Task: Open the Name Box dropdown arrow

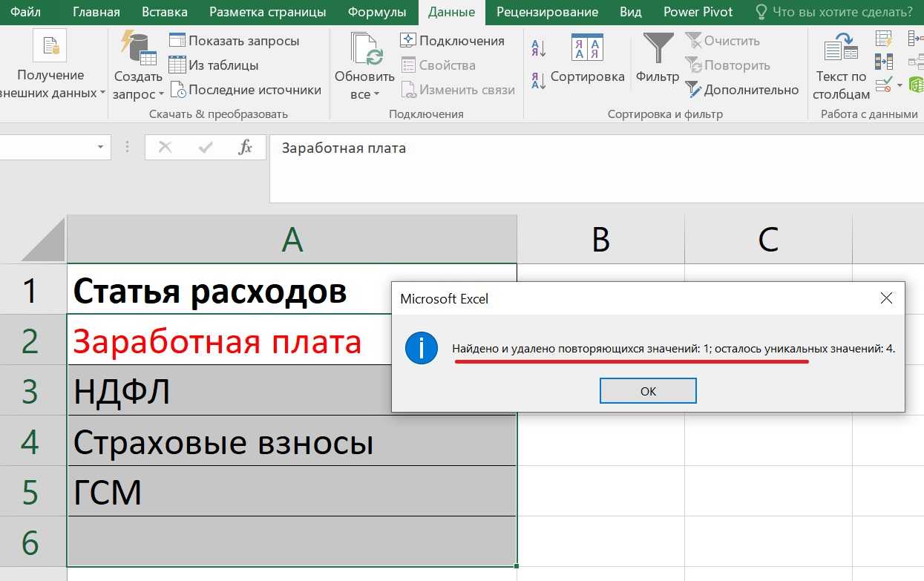Action: point(100,148)
